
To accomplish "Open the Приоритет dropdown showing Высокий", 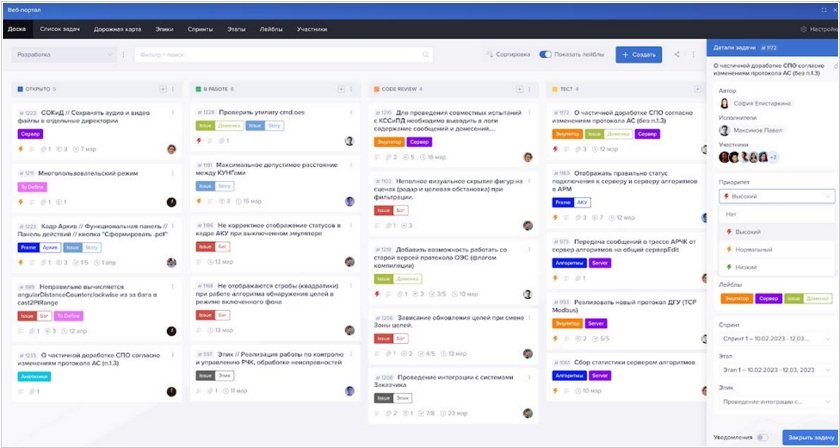I will [775, 197].
